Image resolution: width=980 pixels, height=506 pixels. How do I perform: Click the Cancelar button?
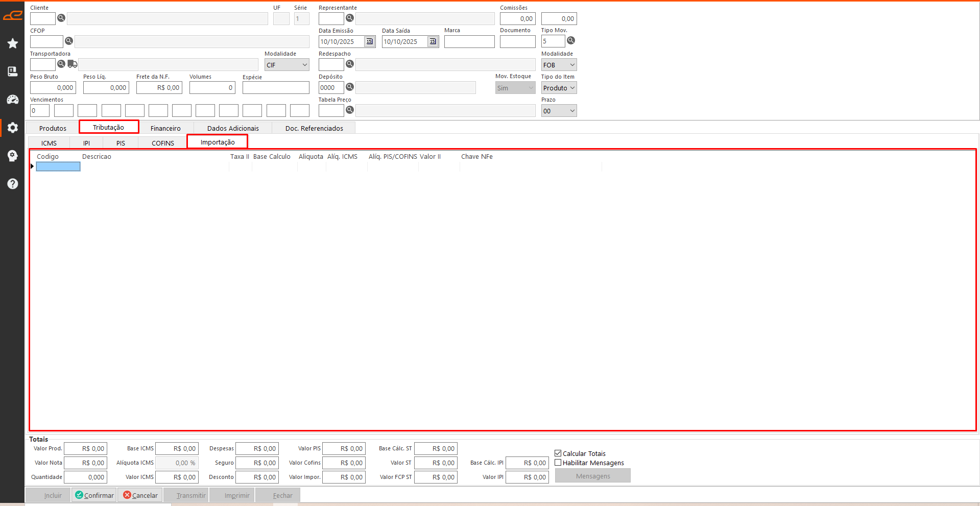[x=140, y=495]
